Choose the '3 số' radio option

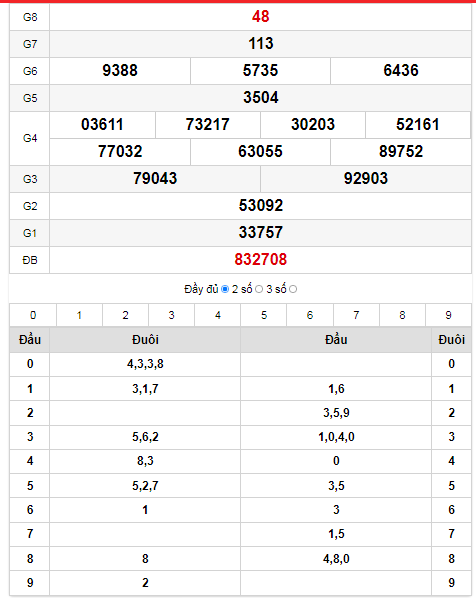(293, 289)
